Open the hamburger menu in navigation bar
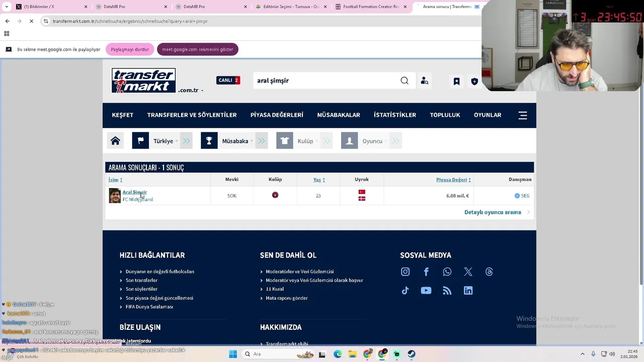This screenshot has height=362, width=644. [x=523, y=115]
